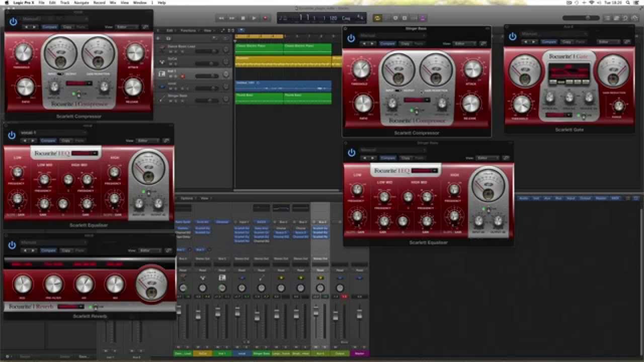Select next preset arrow in Slinger Bass Compressor
Image resolution: width=644 pixels, height=362 pixels.
click(371, 44)
